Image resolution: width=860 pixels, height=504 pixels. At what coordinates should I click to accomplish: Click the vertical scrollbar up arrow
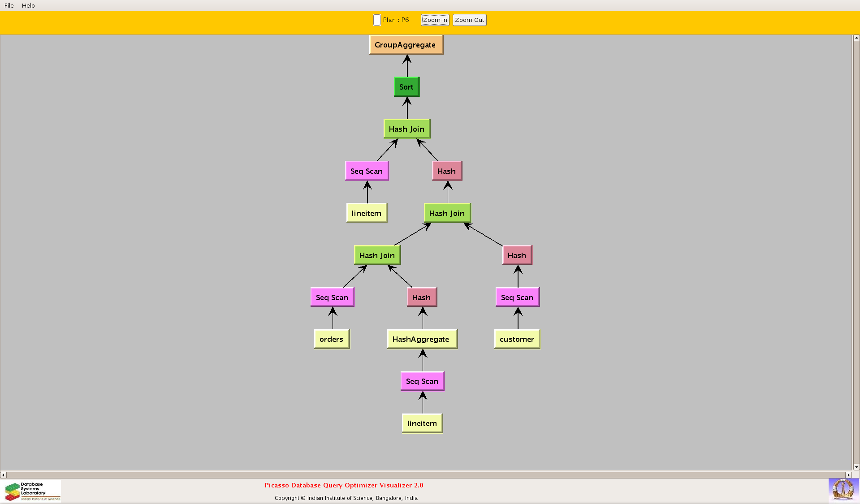click(856, 38)
